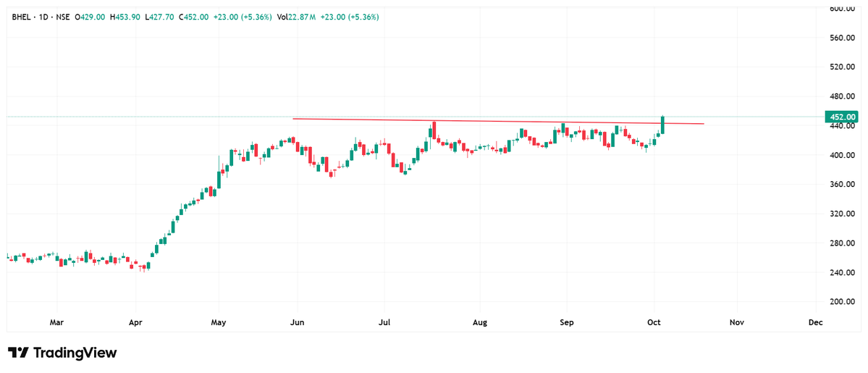Image resolution: width=868 pixels, height=373 pixels.
Task: Click the Vol 22.87M volume readout
Action: 296,17
